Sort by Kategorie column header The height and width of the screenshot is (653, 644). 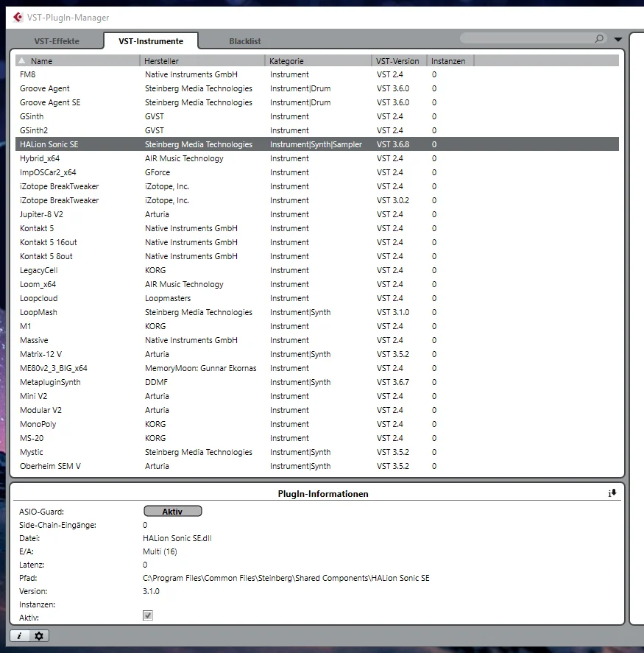(318, 61)
